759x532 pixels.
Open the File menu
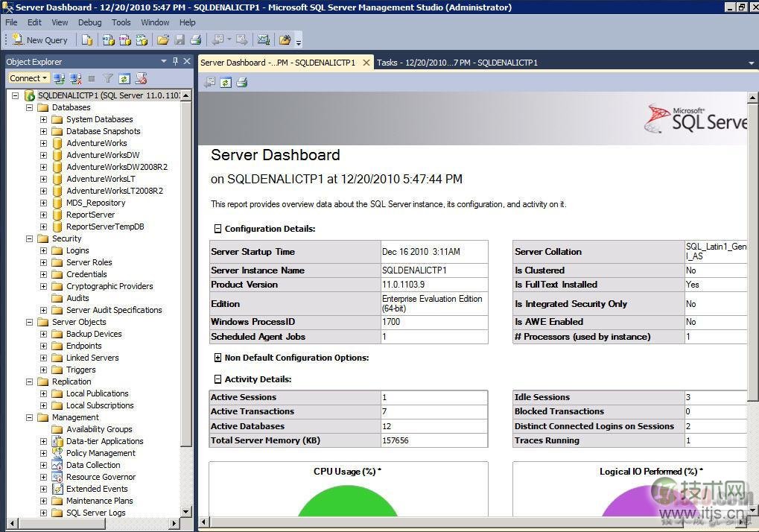[x=11, y=22]
